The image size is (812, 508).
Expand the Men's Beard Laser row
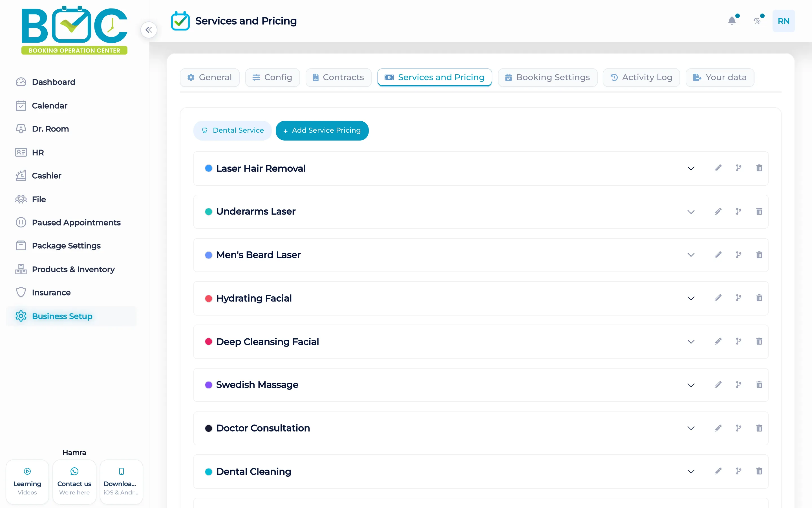pos(690,255)
